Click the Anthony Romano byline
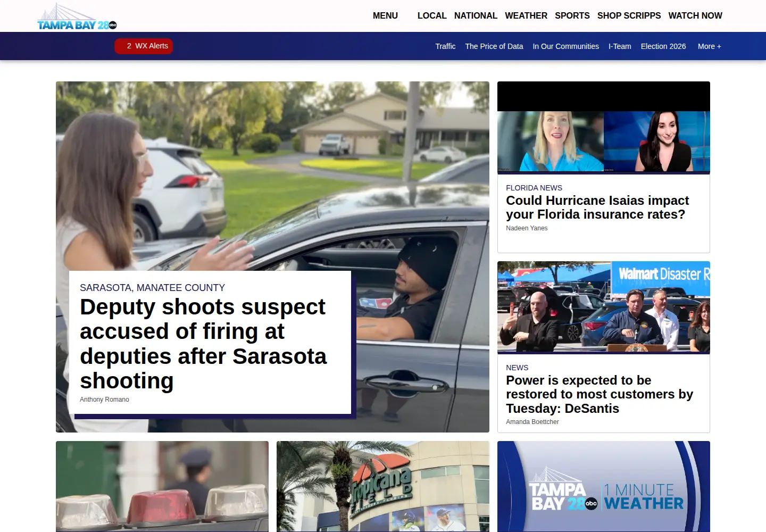 104,400
